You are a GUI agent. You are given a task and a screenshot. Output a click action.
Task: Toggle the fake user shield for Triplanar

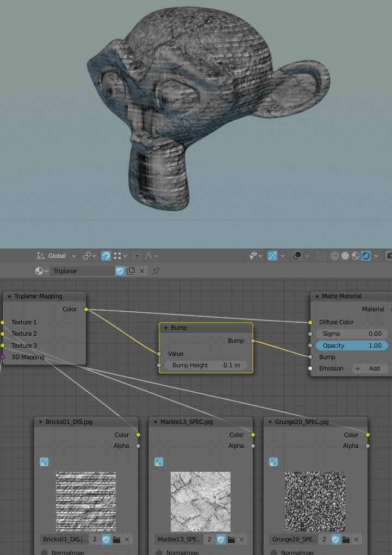(x=120, y=271)
